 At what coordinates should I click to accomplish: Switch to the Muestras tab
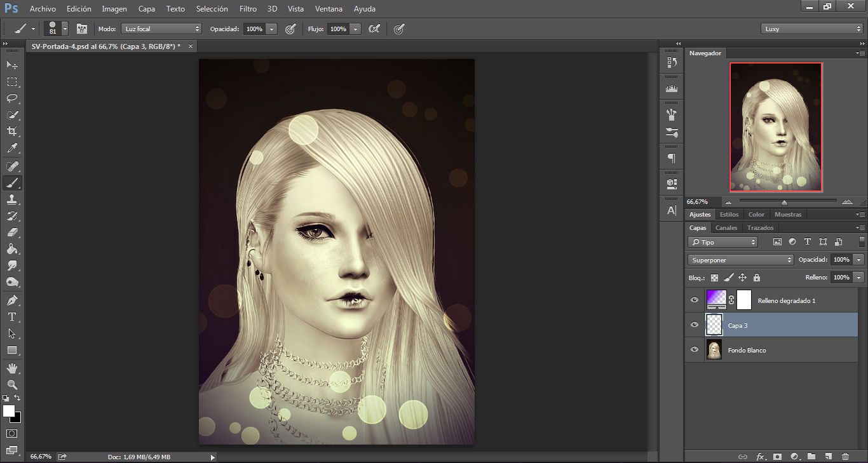tap(788, 214)
